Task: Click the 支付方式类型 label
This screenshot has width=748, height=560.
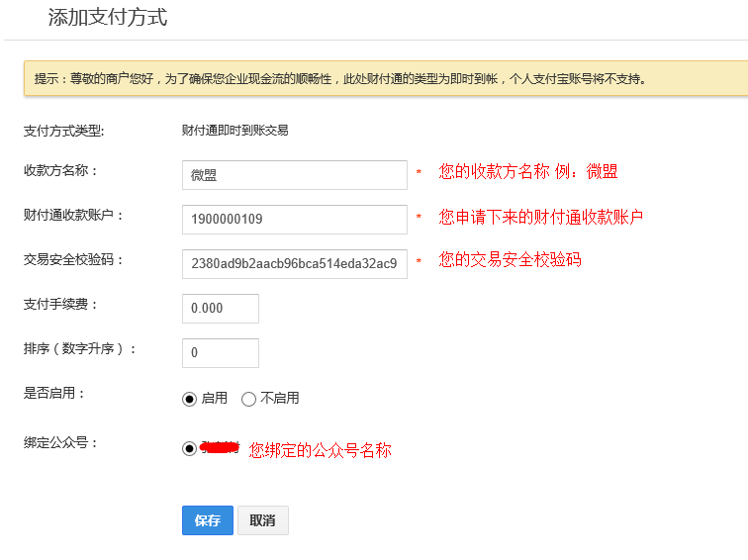Action: pyautogui.click(x=63, y=131)
